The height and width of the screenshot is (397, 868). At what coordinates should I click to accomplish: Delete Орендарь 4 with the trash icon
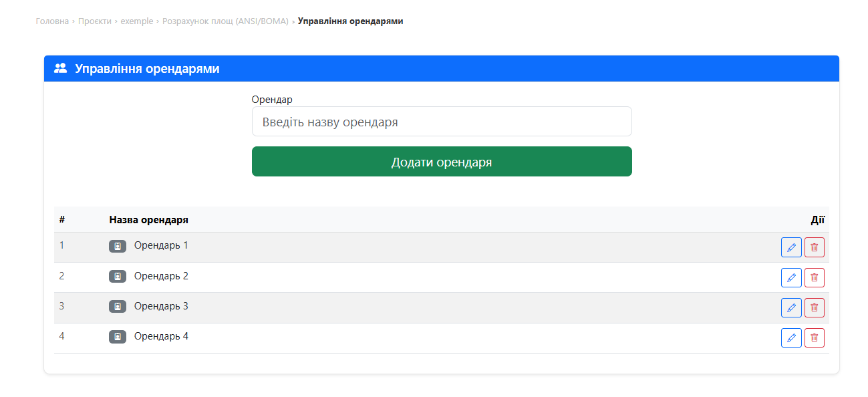815,338
